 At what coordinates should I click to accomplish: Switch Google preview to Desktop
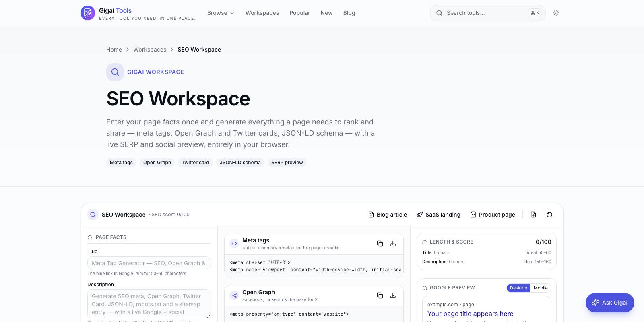pyautogui.click(x=518, y=288)
